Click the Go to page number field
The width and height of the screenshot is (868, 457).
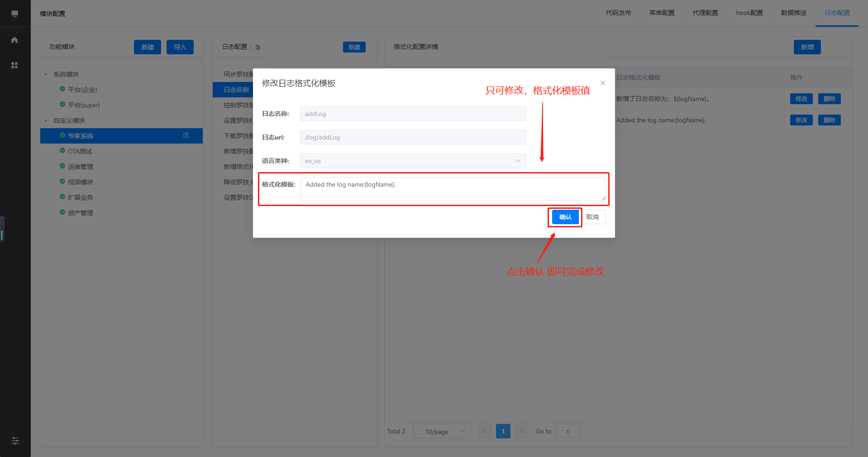pos(568,431)
